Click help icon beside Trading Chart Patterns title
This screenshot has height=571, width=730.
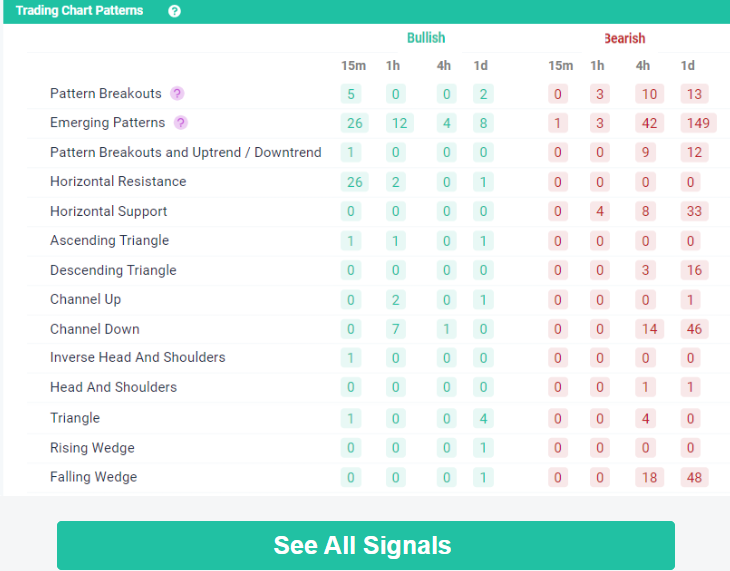click(x=175, y=11)
